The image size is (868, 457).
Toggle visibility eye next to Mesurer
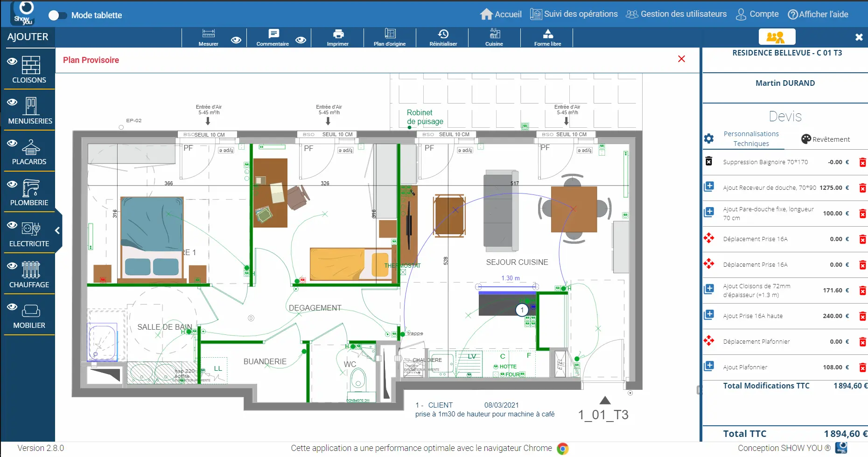(x=236, y=40)
